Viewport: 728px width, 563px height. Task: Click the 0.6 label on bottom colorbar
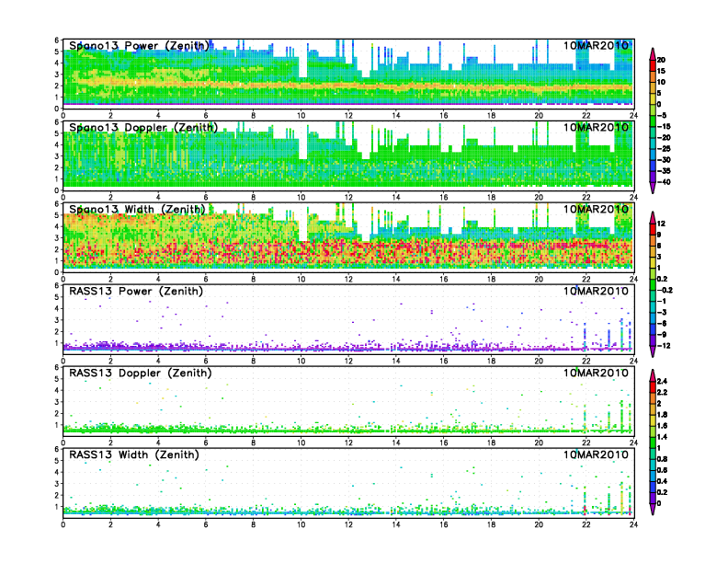(662, 470)
